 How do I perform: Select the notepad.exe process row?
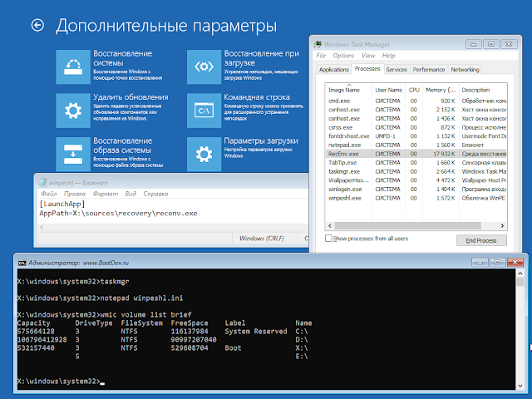pyautogui.click(x=416, y=145)
